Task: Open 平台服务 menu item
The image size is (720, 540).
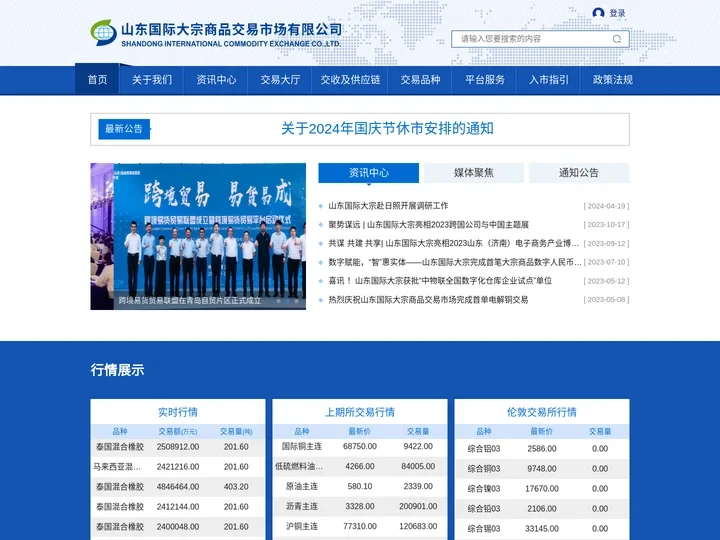Action: [484, 79]
